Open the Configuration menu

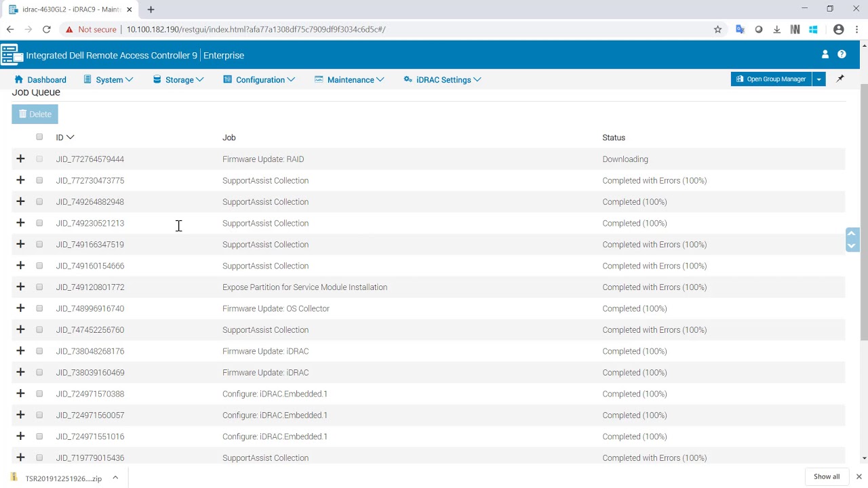pyautogui.click(x=259, y=80)
